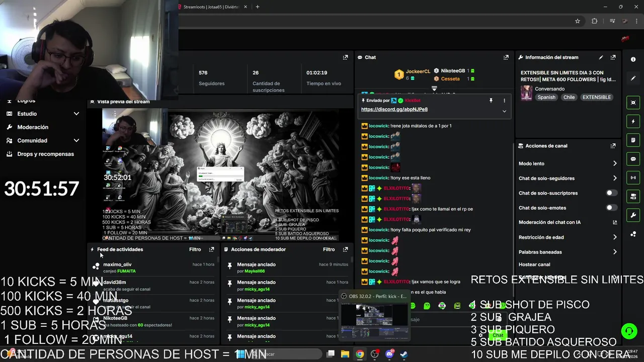Pop out the Feed de actividades panel
The width and height of the screenshot is (644, 362).
211,249
